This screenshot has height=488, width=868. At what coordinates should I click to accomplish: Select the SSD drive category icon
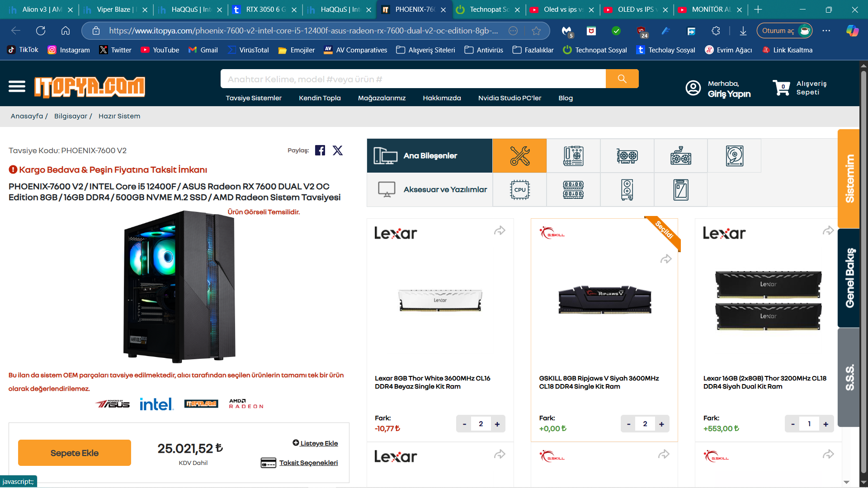coord(681,190)
